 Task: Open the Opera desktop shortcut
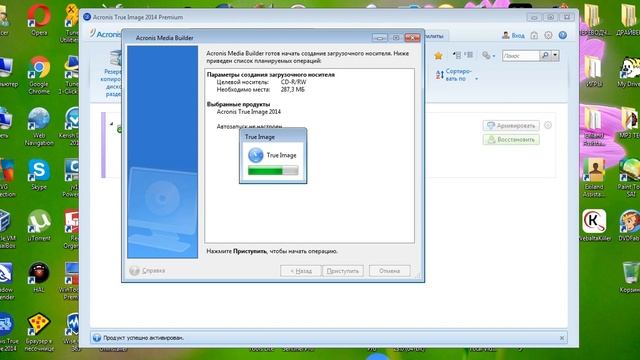39,20
